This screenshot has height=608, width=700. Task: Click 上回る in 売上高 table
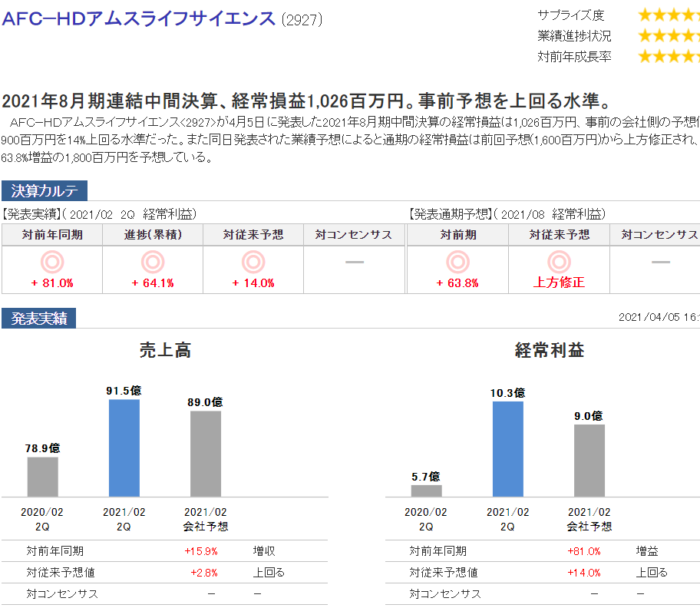269,573
